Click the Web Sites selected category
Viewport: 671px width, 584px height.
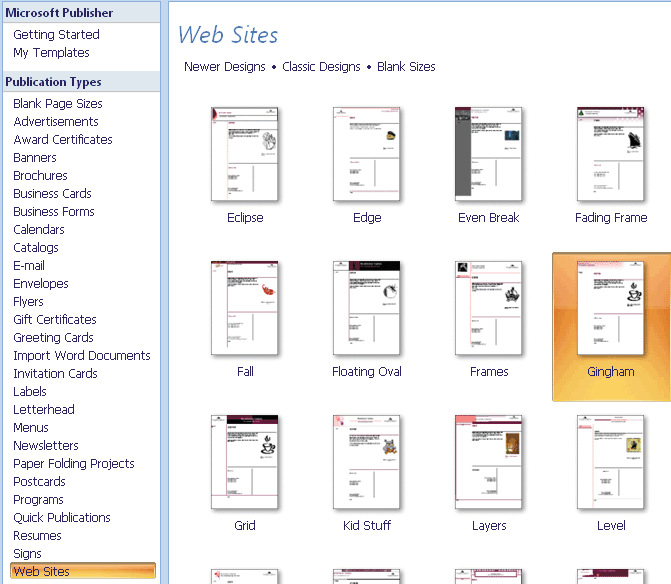click(x=41, y=571)
